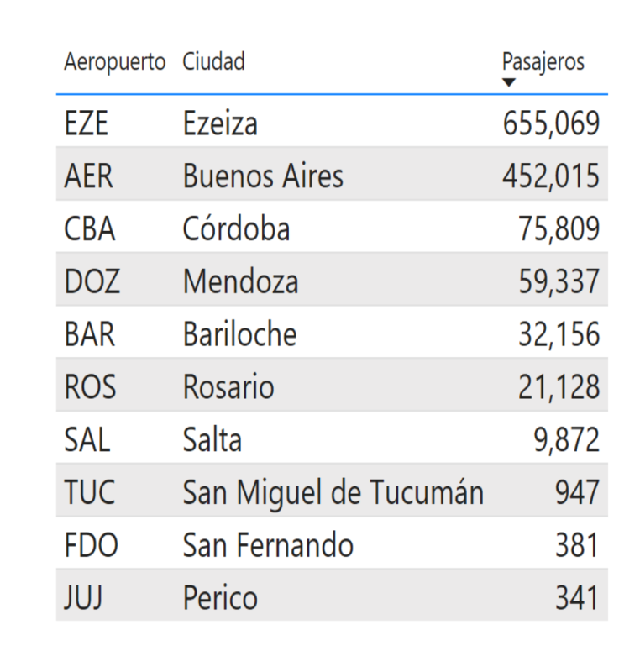Click the 655,069 passengers value
Screen dimensions: 640x672
click(551, 123)
